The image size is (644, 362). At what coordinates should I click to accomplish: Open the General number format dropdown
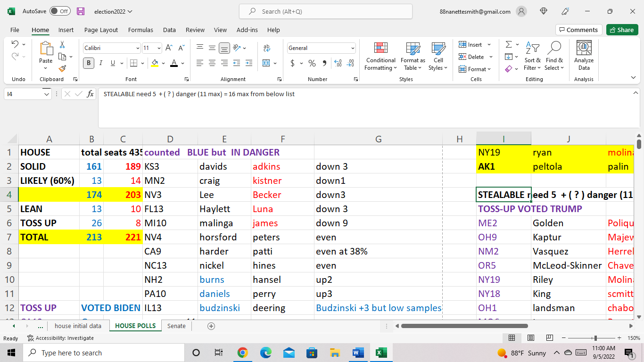pos(352,48)
